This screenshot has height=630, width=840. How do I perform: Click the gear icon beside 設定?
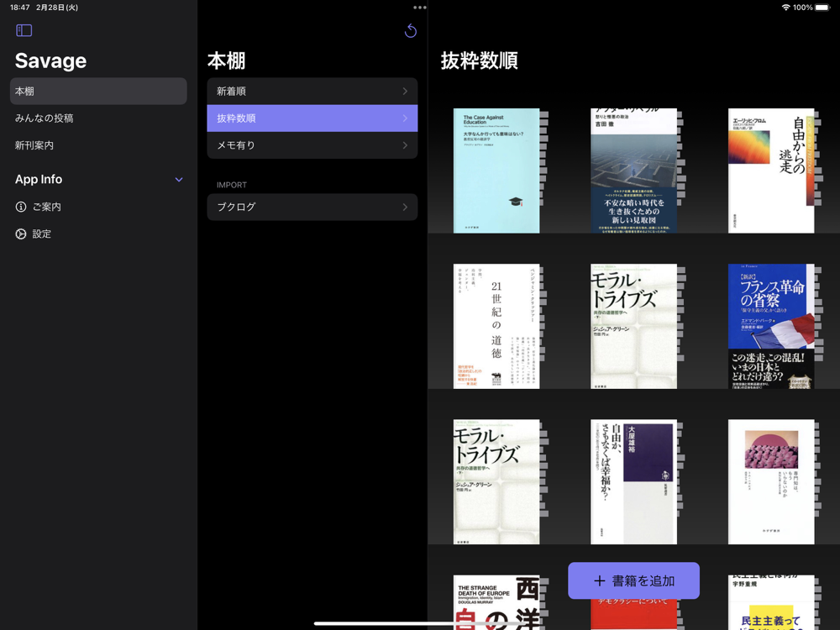21,234
